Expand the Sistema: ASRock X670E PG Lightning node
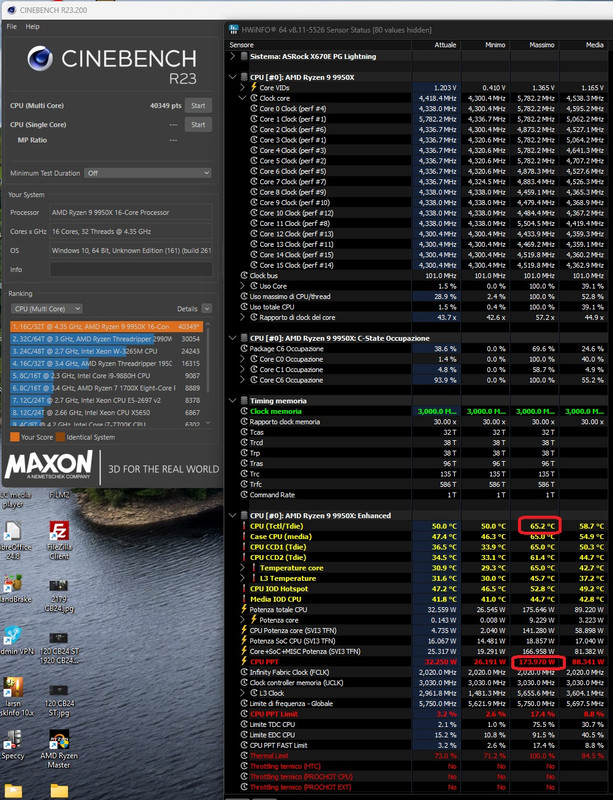 [232, 56]
